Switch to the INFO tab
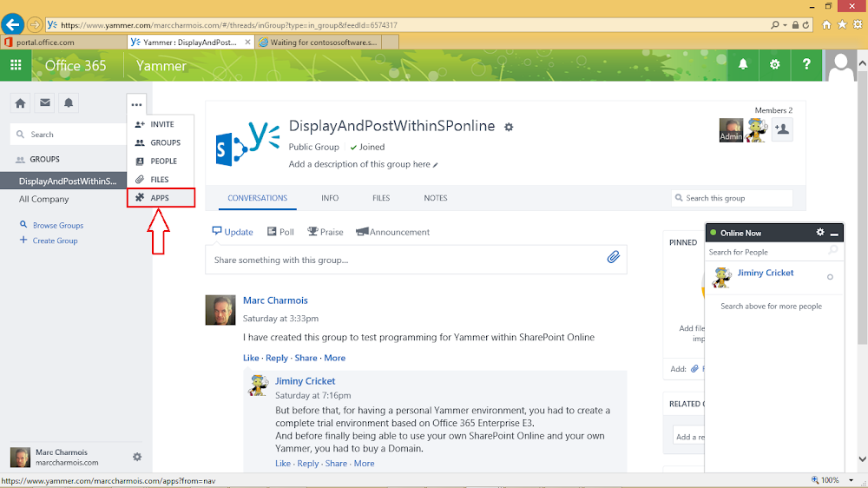 click(x=330, y=198)
